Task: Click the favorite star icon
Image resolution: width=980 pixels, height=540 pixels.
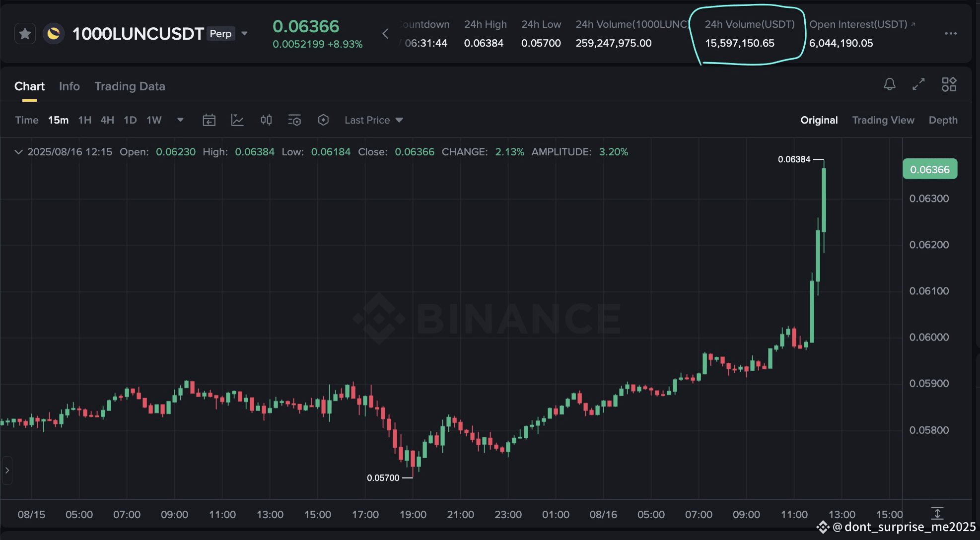Action: (25, 34)
